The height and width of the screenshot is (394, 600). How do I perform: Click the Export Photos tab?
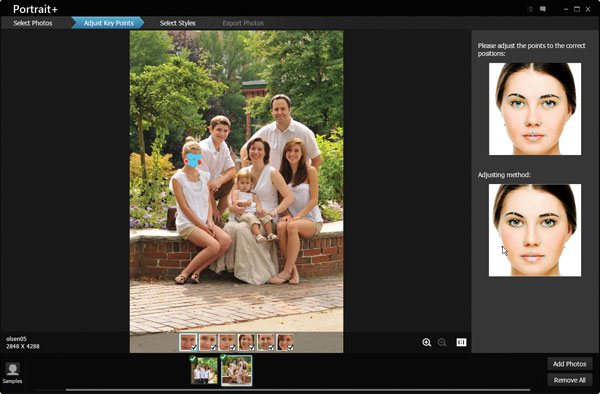[243, 23]
